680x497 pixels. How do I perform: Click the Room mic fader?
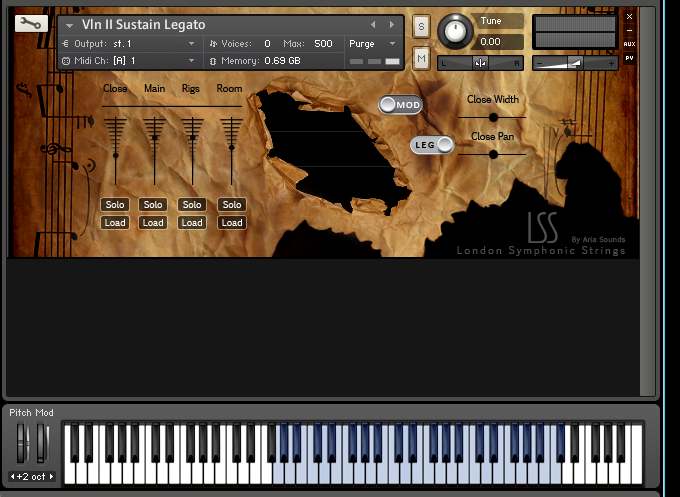click(x=232, y=148)
